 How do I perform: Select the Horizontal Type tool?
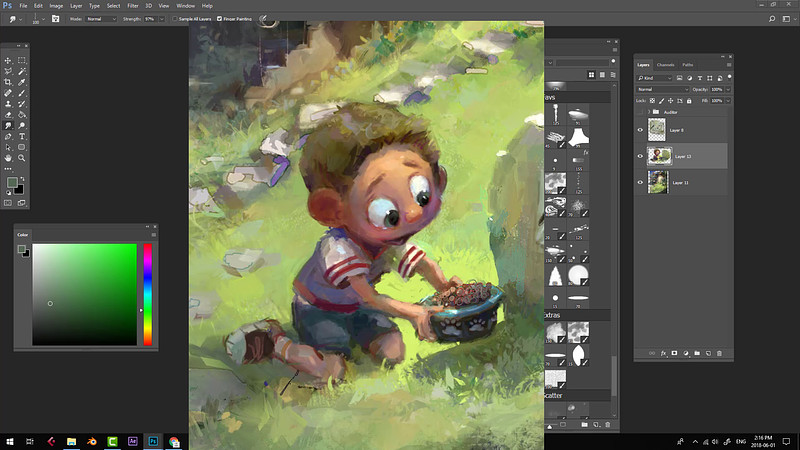[x=21, y=137]
